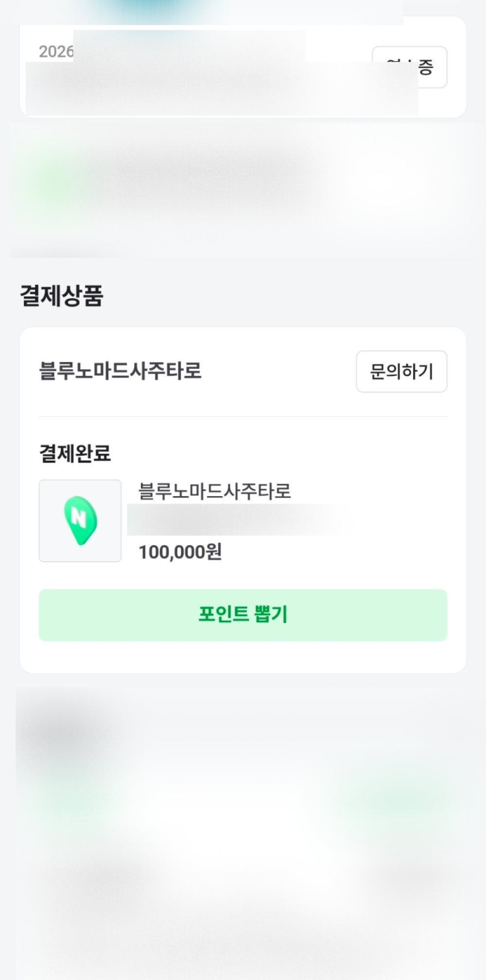
Task: Tap the blurred payment details in top card
Action: tap(221, 87)
